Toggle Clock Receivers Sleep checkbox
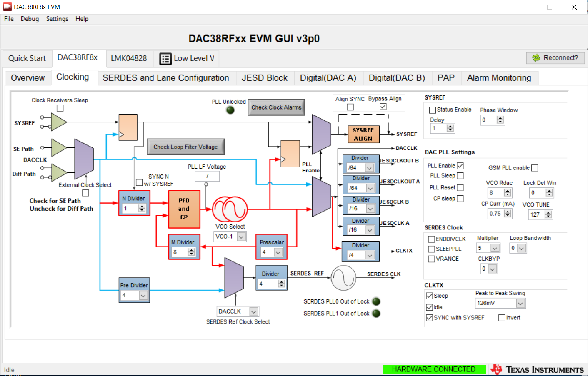This screenshot has height=376, width=588. coord(60,108)
